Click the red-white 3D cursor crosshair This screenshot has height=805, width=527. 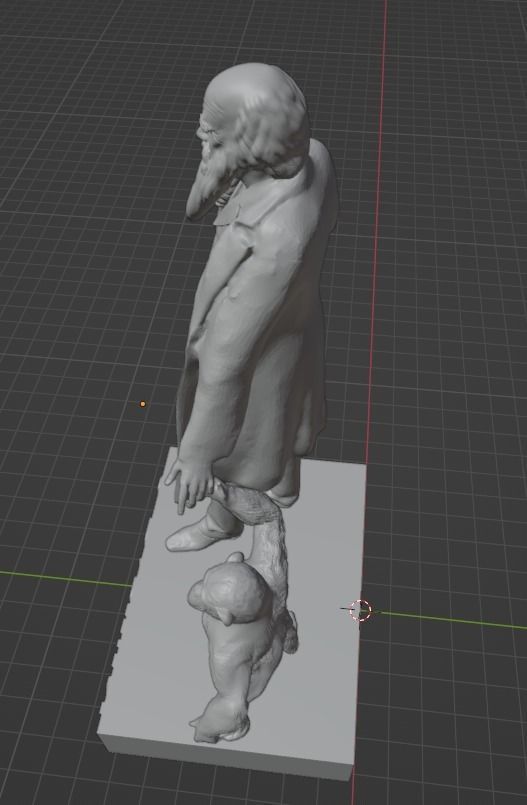[360, 610]
